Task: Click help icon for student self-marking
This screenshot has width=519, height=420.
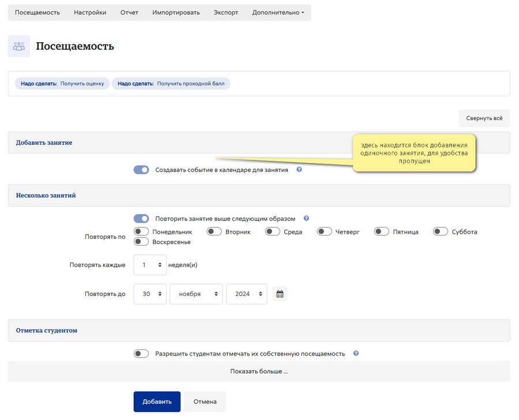Action: [356, 354]
